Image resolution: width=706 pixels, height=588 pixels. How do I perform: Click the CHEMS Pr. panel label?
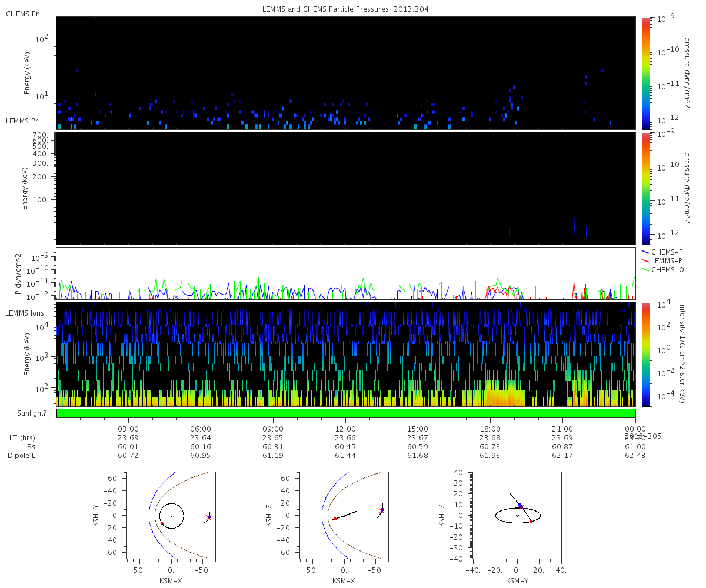point(23,14)
